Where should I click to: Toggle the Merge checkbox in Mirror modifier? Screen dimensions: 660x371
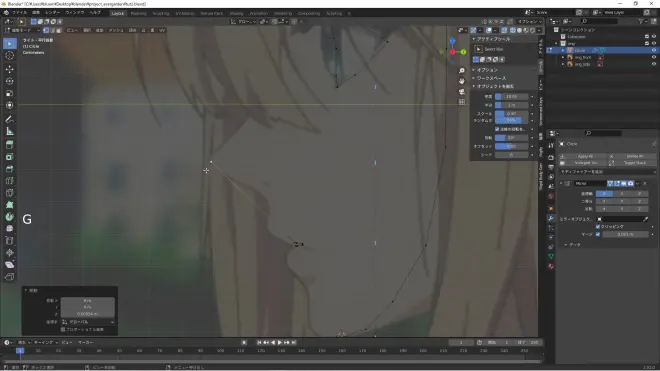(598, 234)
